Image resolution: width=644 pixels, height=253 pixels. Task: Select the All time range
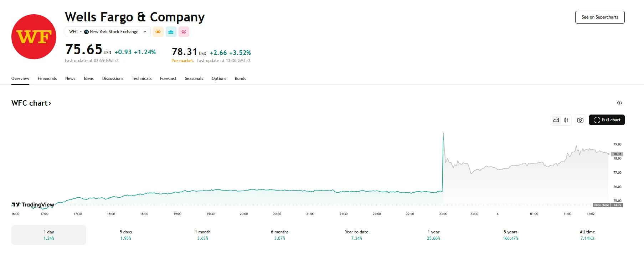(x=587, y=235)
